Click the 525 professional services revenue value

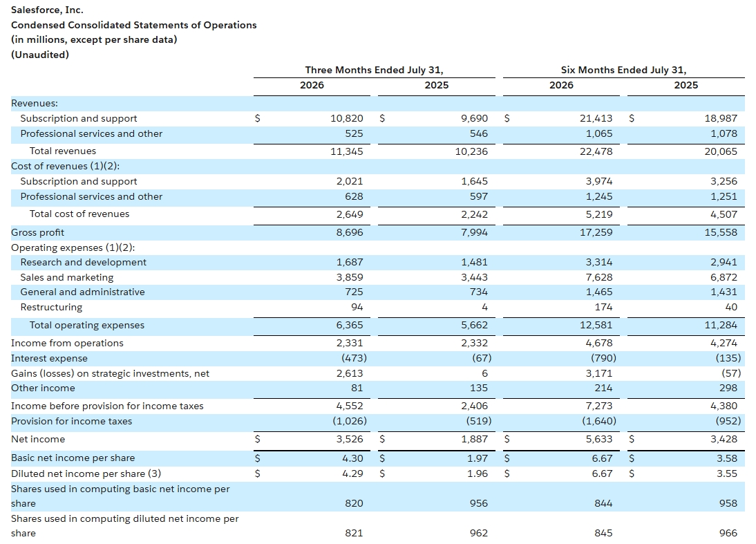pyautogui.click(x=354, y=133)
